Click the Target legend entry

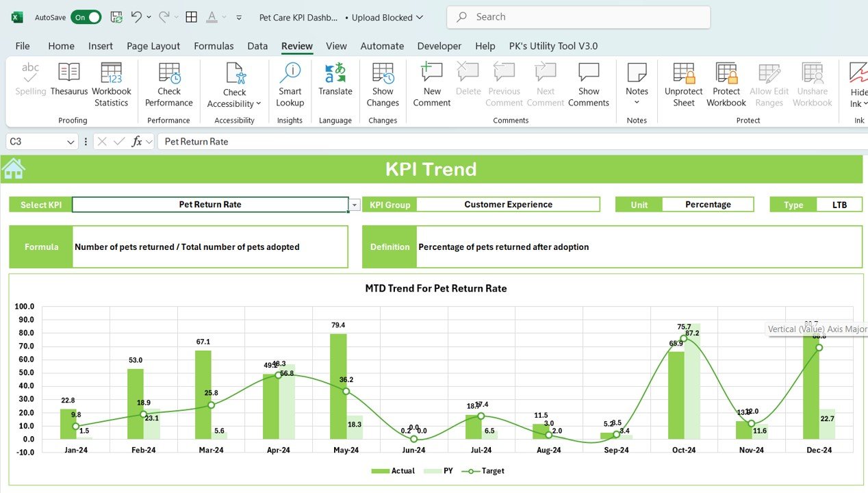(x=483, y=470)
